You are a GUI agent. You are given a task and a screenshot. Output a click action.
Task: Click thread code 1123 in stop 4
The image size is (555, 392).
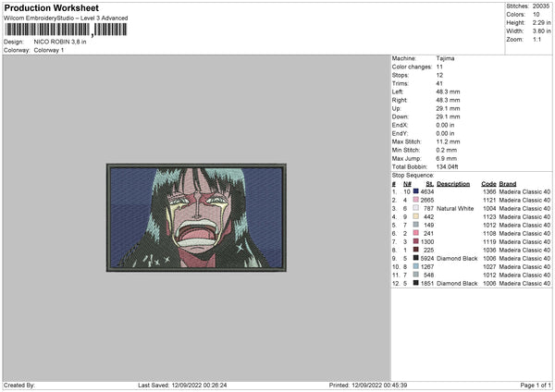coord(489,217)
